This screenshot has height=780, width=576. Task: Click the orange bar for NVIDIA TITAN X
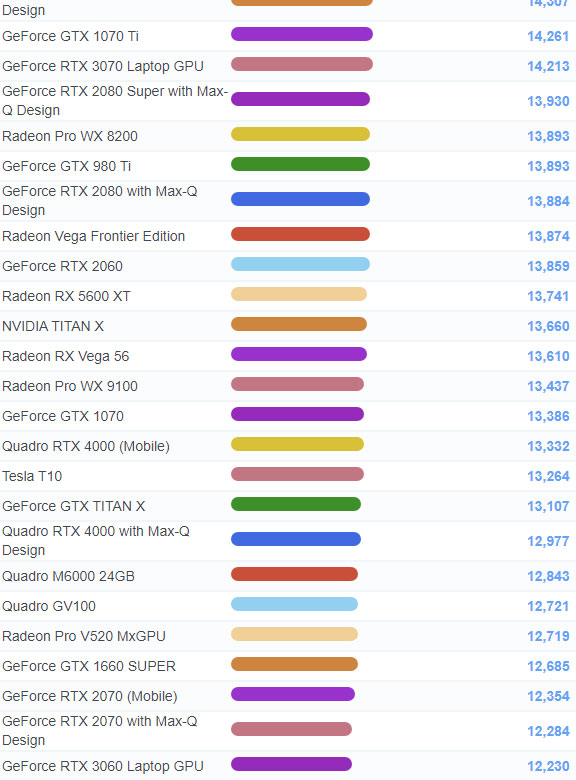[299, 324]
